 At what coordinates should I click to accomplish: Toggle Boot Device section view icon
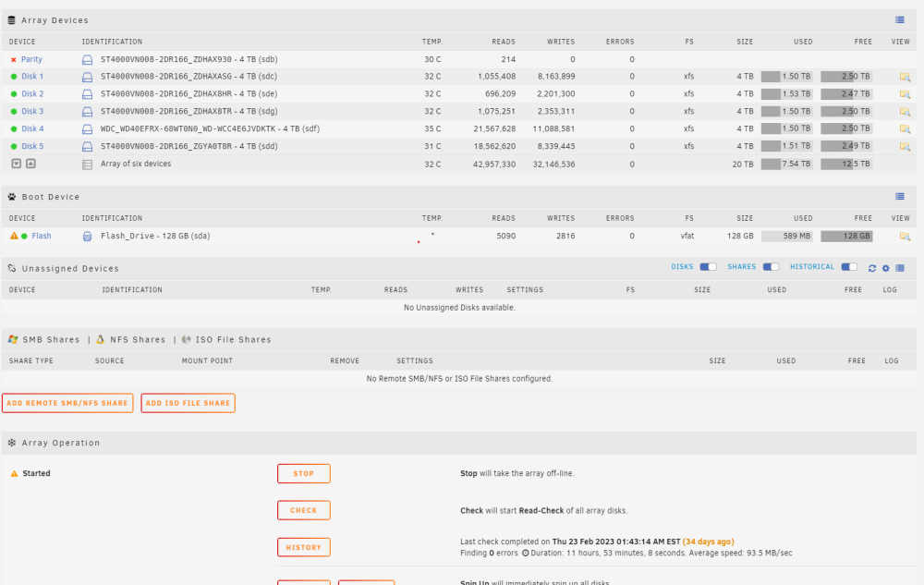[x=900, y=197]
